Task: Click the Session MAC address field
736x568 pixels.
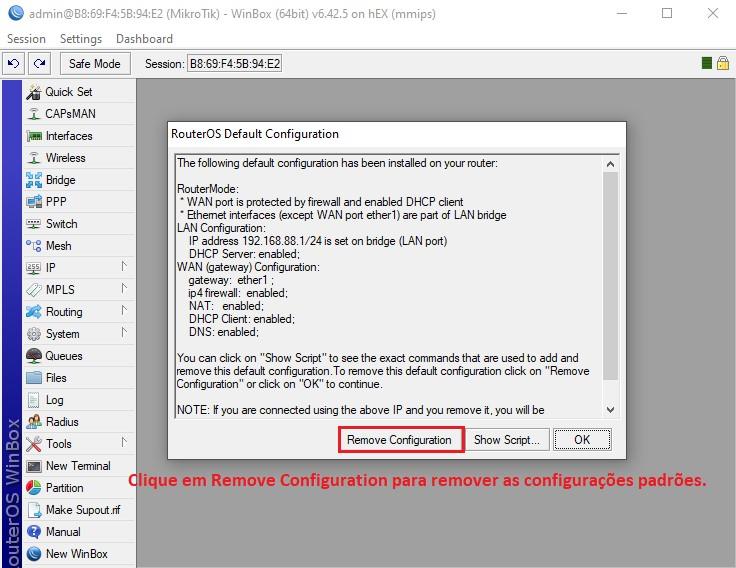Action: [x=235, y=63]
